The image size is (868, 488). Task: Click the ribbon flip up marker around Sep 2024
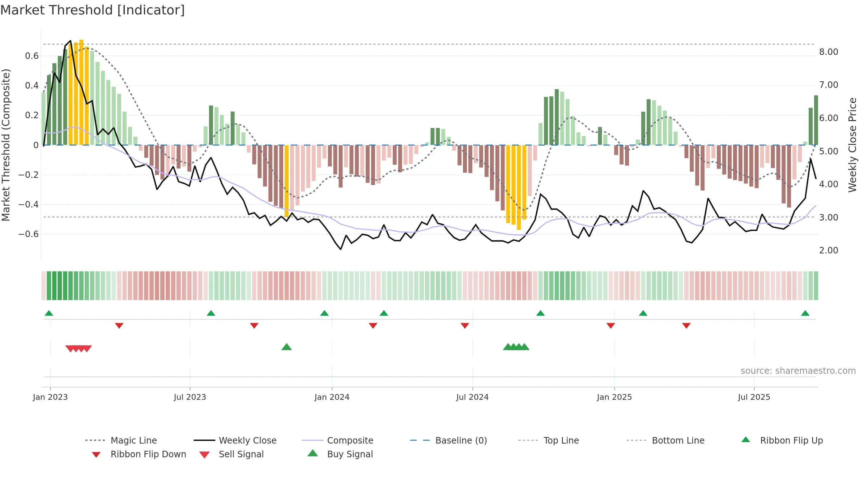click(x=540, y=313)
